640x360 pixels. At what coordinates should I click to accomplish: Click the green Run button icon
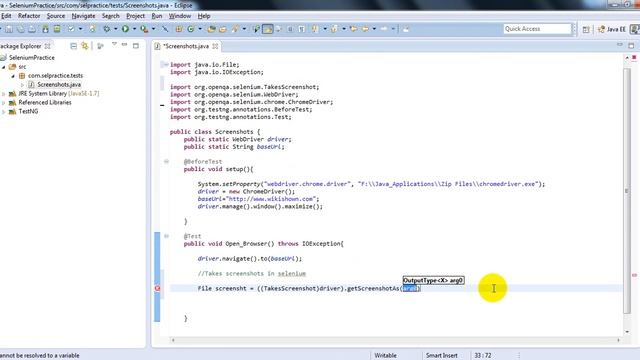point(125,29)
